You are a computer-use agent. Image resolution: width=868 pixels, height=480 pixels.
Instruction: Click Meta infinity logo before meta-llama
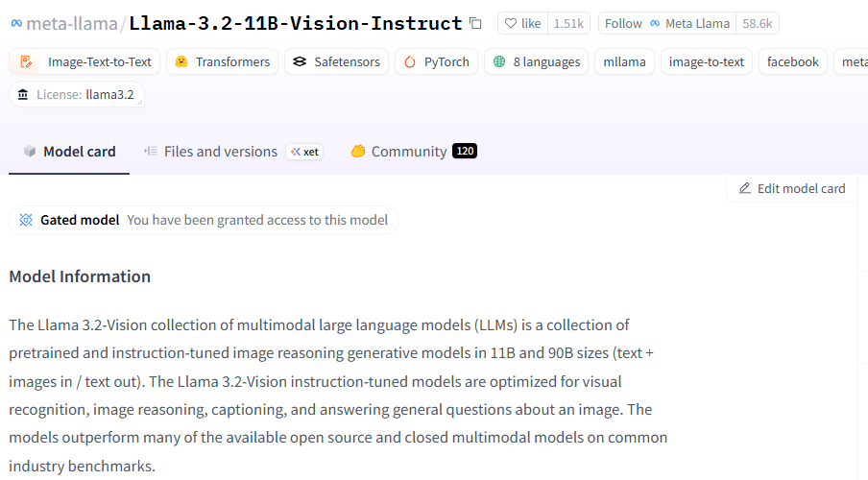tap(16, 23)
